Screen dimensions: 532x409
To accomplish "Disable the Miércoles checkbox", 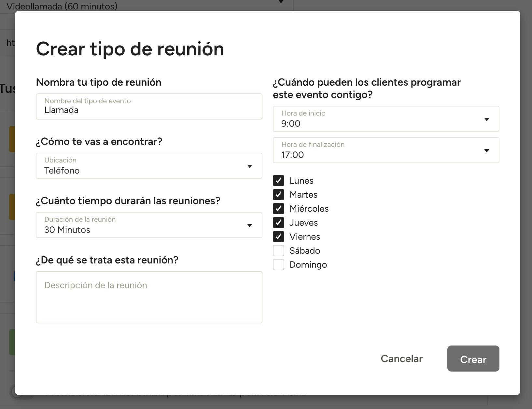I will 278,209.
